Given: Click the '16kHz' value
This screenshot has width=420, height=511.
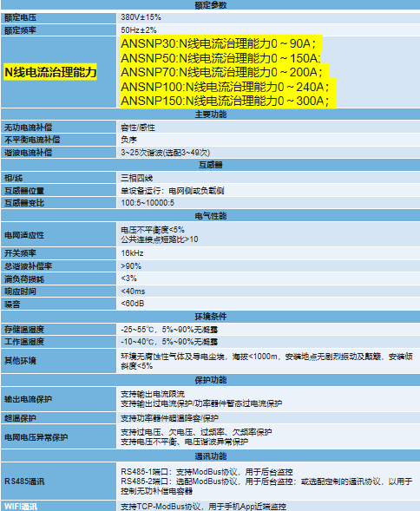Looking at the screenshot, I should [132, 253].
